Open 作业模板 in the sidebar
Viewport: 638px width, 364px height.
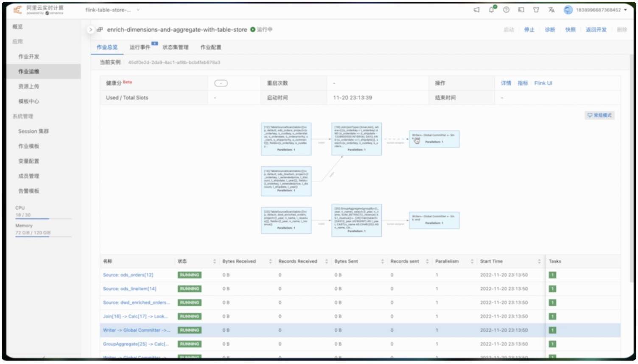[x=28, y=146]
